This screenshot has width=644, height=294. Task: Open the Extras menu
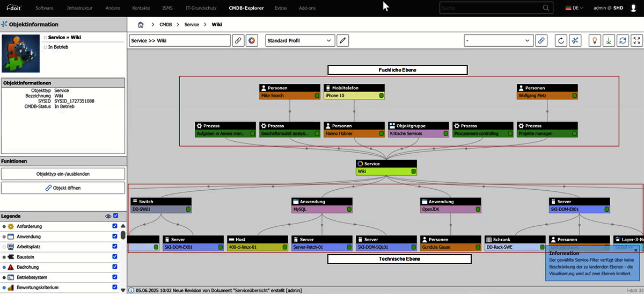coord(281,8)
